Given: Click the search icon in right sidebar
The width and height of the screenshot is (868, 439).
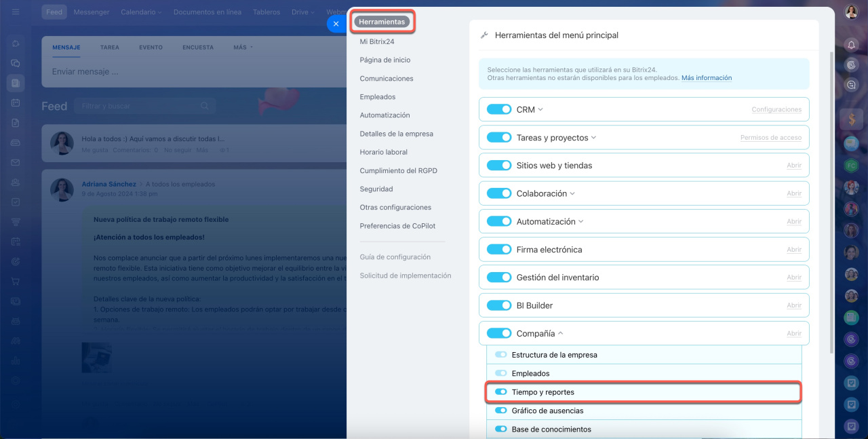Looking at the screenshot, I should (x=852, y=85).
